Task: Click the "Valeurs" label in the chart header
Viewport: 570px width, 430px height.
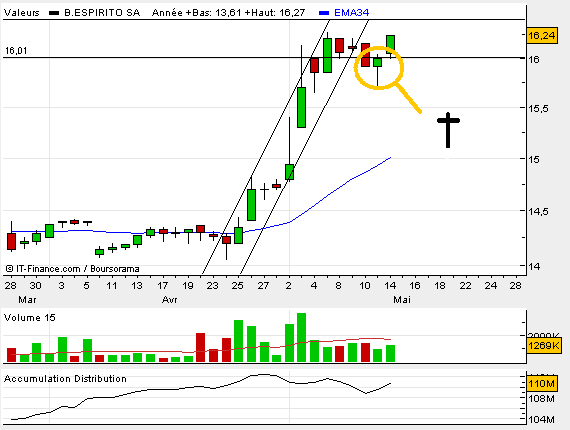Action: [21, 13]
